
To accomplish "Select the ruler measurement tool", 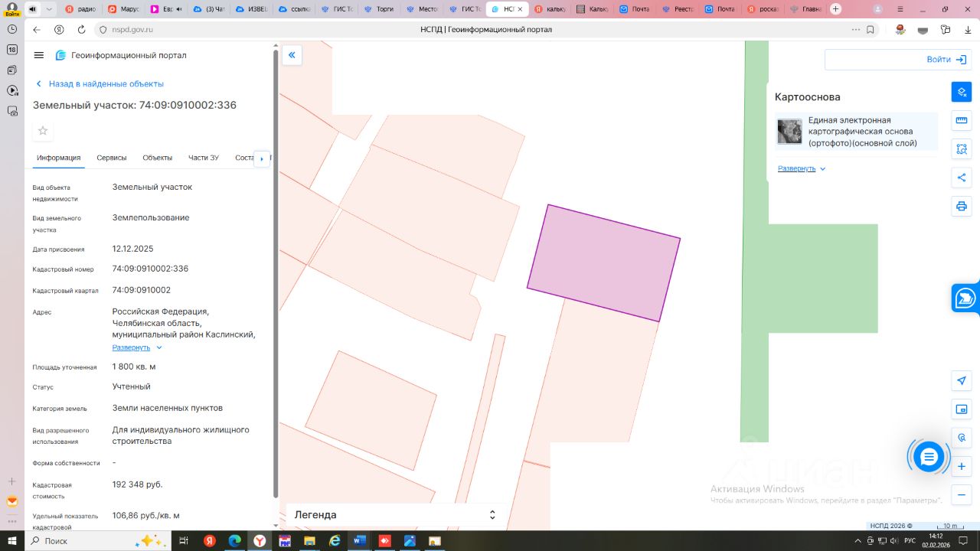I will (961, 120).
